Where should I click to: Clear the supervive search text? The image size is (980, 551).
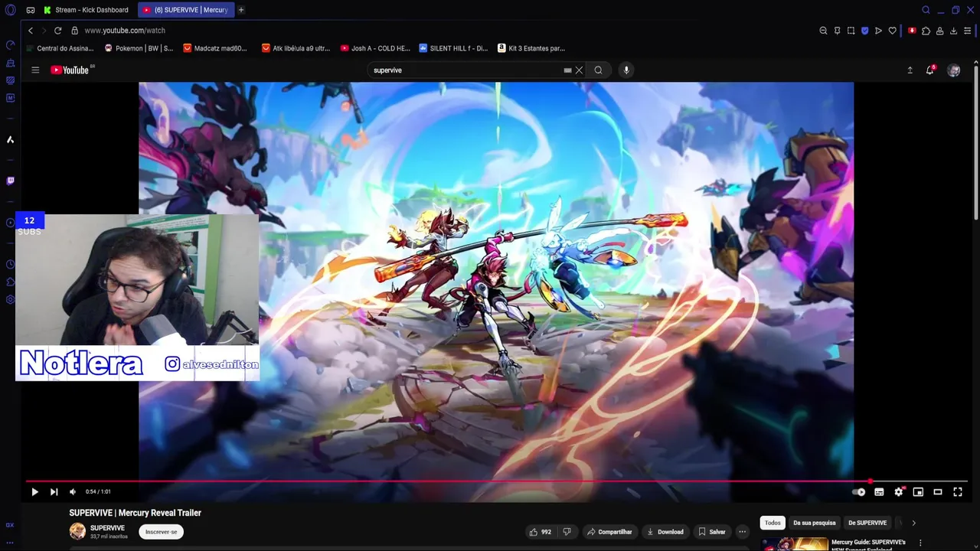pos(579,70)
